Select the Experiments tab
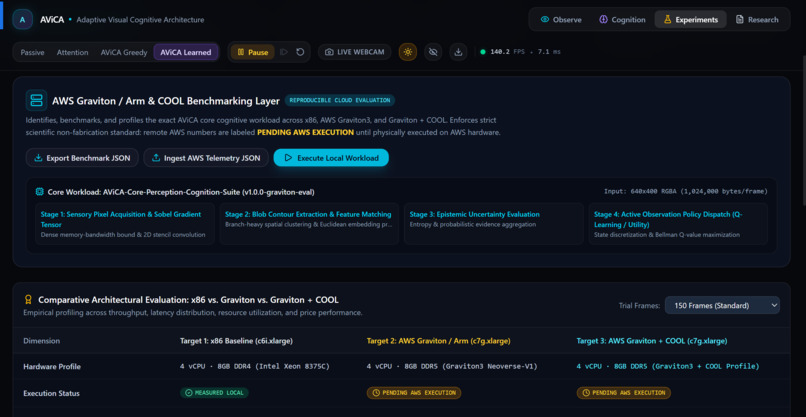Screen dimensions: 806x417 [690, 20]
